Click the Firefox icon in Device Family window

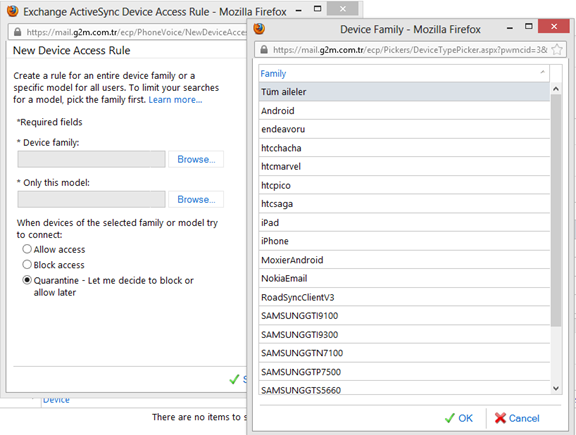259,29
